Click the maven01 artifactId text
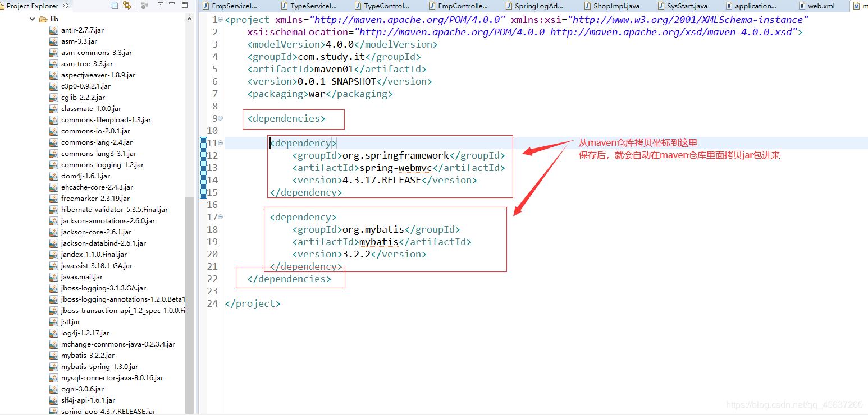868x415 pixels. 334,69
